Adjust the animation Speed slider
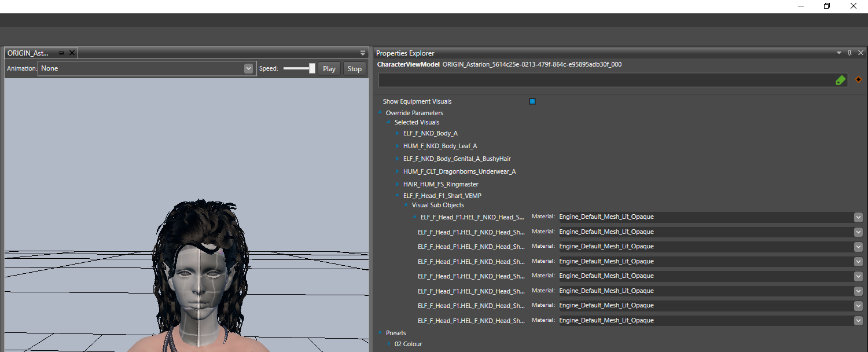The width and height of the screenshot is (868, 352). (299, 68)
